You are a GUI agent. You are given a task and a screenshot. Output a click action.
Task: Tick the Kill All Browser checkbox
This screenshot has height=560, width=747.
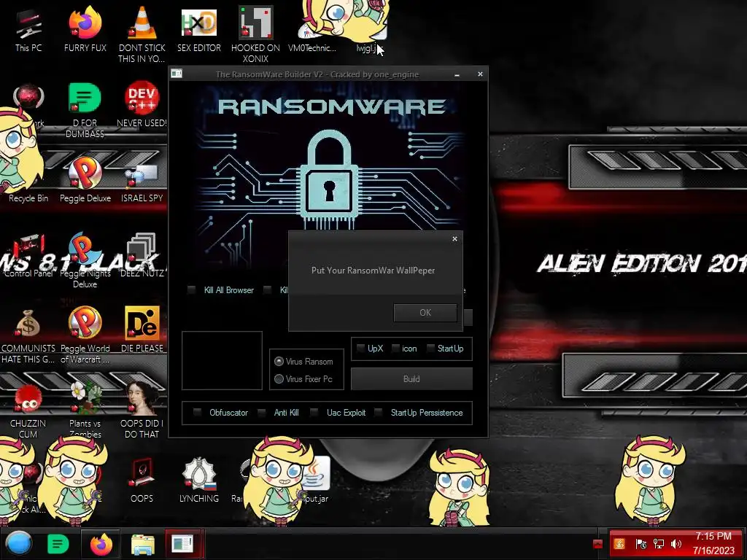tap(192, 290)
